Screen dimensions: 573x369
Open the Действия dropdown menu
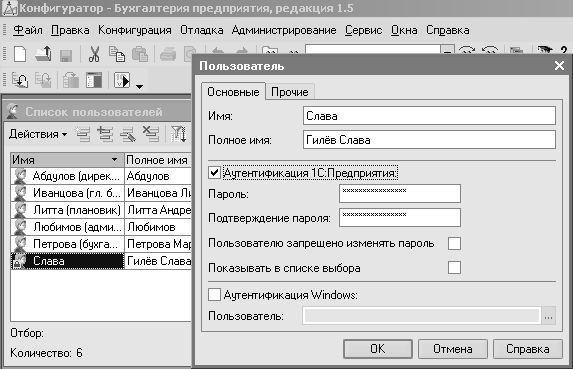point(38,134)
